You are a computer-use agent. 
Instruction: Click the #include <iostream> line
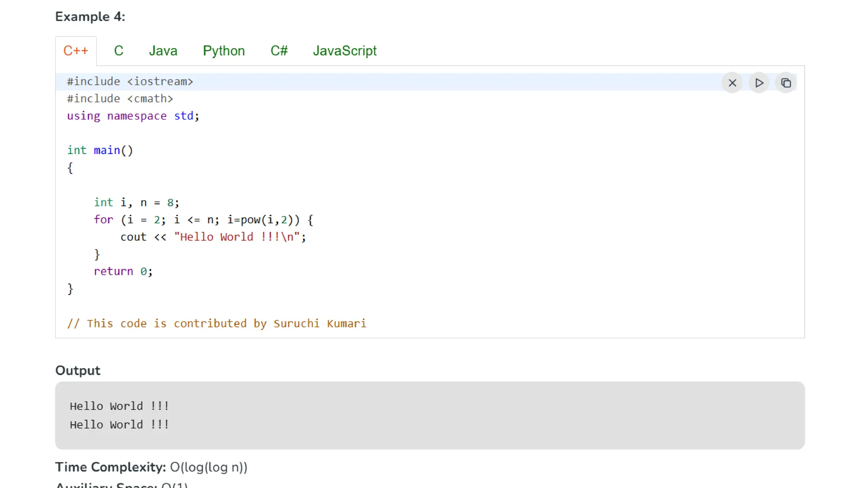130,81
